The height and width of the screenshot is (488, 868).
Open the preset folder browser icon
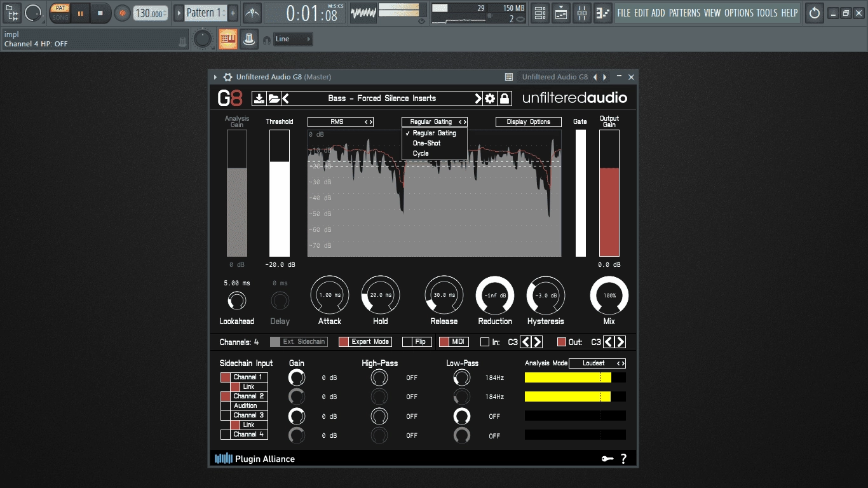tap(274, 98)
